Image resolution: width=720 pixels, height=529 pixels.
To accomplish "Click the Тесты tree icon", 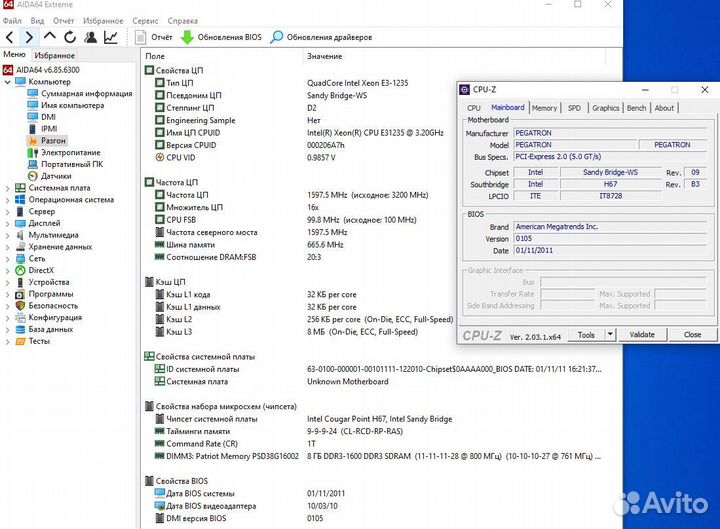I will [x=20, y=341].
